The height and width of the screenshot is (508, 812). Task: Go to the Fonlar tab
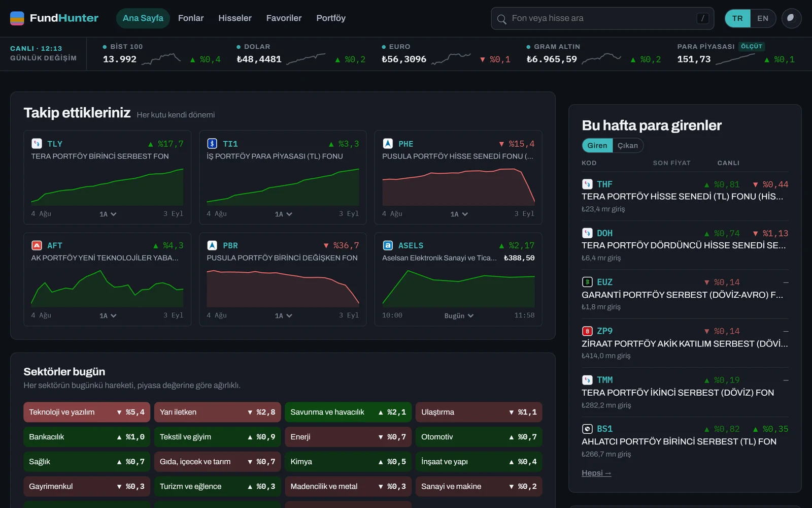pos(191,18)
